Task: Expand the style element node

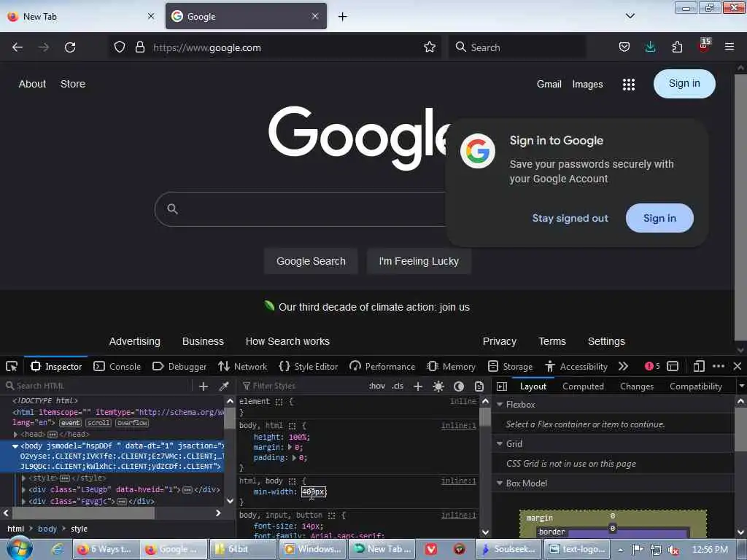Action: pyautogui.click(x=24, y=478)
